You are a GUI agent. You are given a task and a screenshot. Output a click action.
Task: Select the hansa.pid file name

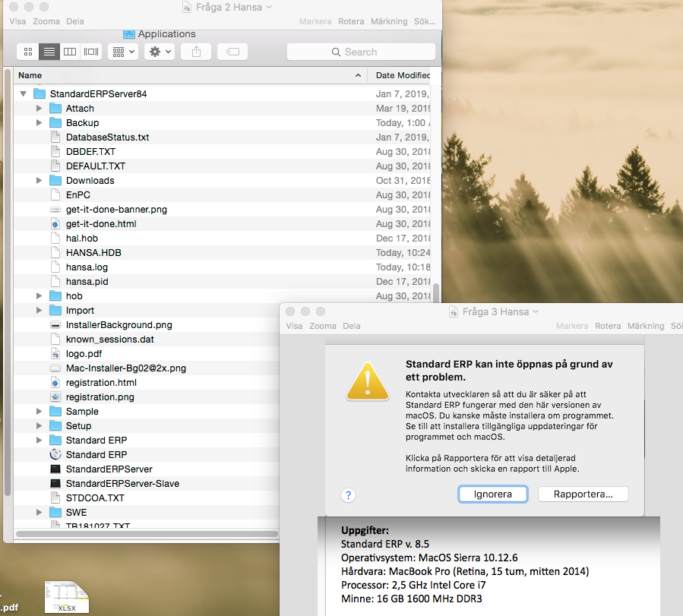pos(87,281)
